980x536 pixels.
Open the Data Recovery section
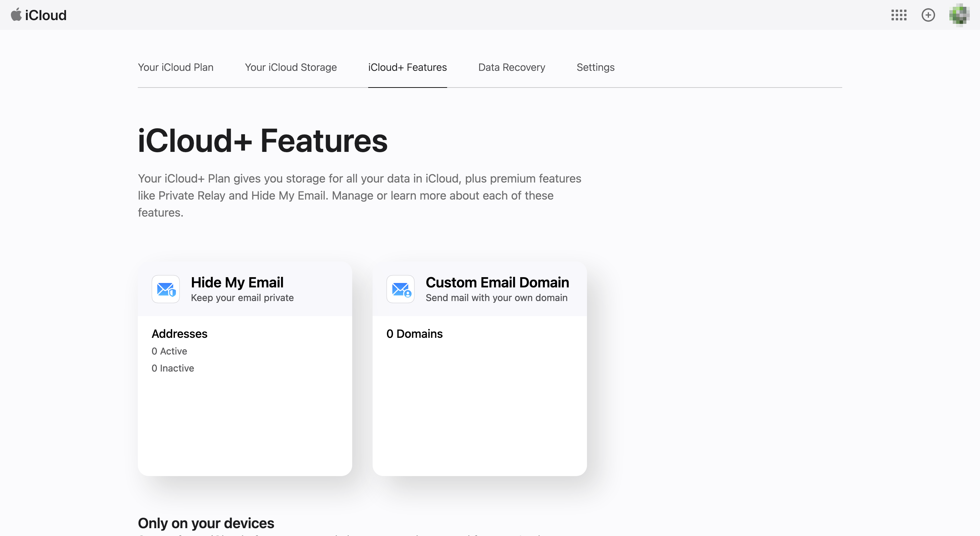tap(511, 67)
